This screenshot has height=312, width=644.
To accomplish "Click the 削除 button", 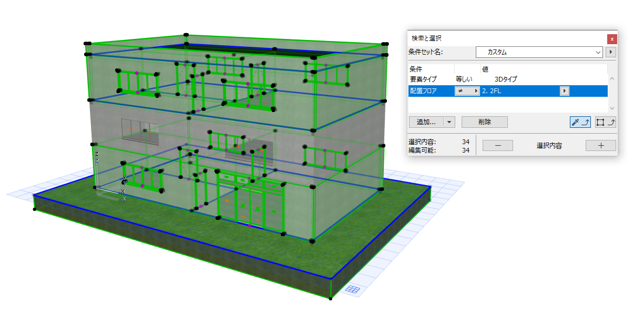I will tap(484, 122).
